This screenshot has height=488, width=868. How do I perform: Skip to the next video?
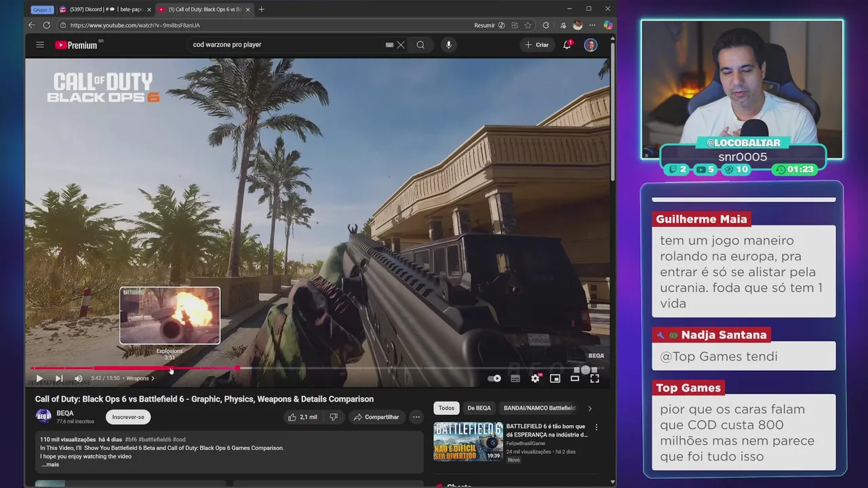[59, 378]
